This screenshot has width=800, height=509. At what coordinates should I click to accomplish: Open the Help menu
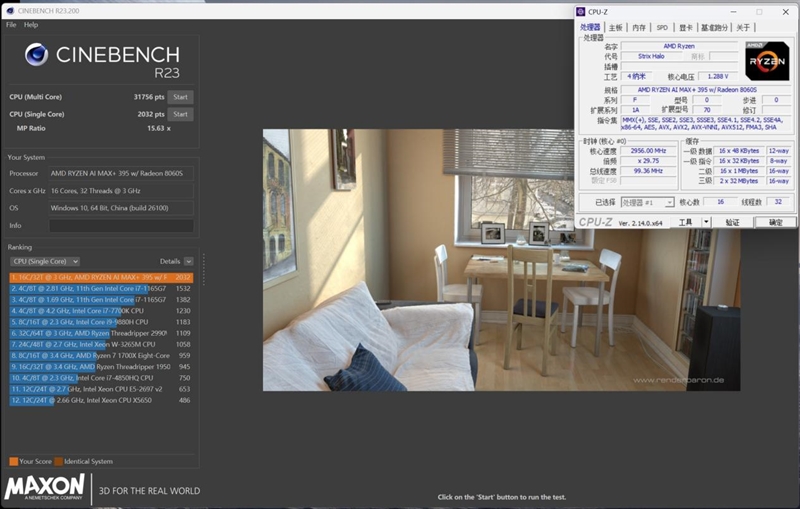[x=31, y=24]
